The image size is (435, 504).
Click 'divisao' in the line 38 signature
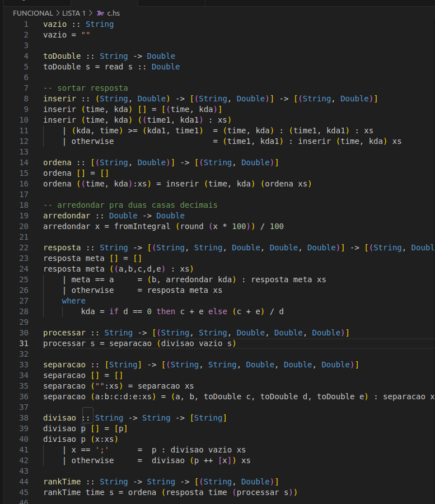pyautogui.click(x=60, y=418)
